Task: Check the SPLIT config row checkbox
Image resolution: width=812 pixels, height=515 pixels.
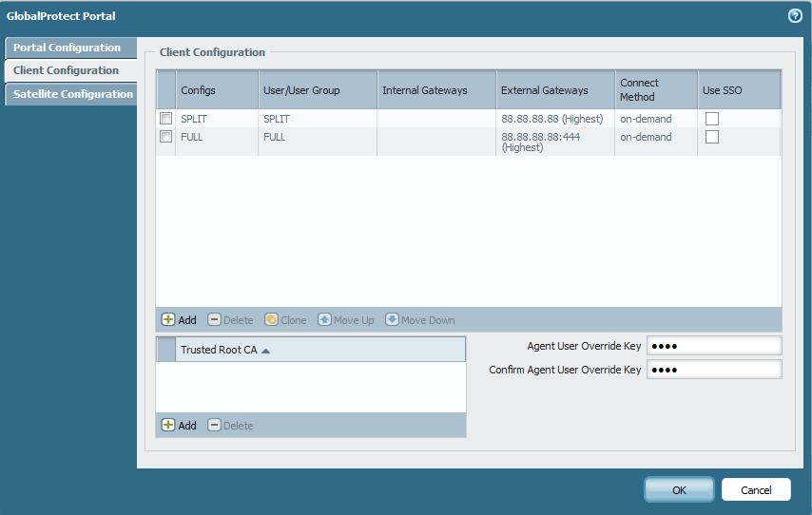Action: point(165,119)
